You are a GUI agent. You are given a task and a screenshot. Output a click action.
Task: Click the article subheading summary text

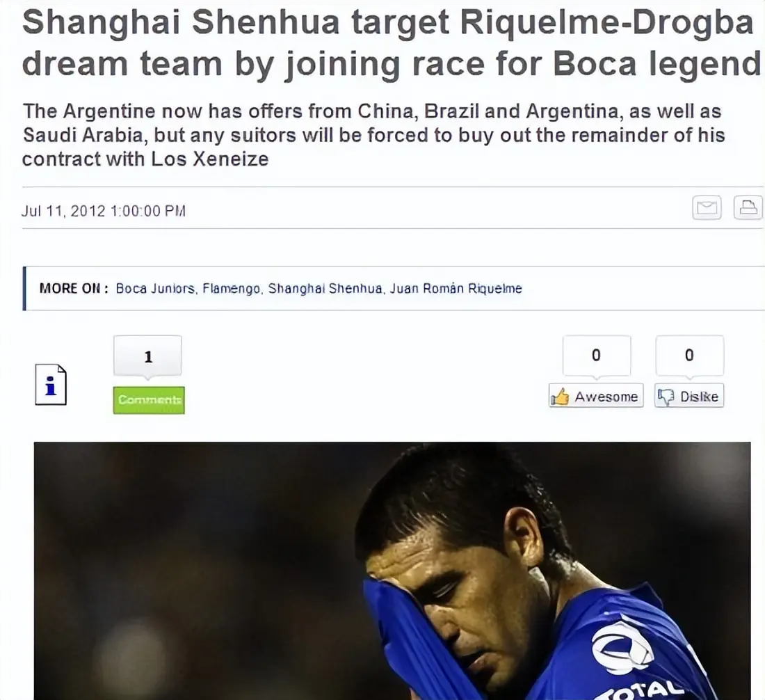pyautogui.click(x=373, y=135)
